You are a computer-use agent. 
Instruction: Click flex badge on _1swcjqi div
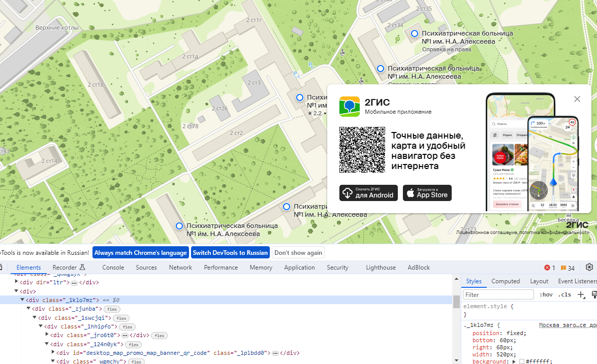tap(121, 318)
